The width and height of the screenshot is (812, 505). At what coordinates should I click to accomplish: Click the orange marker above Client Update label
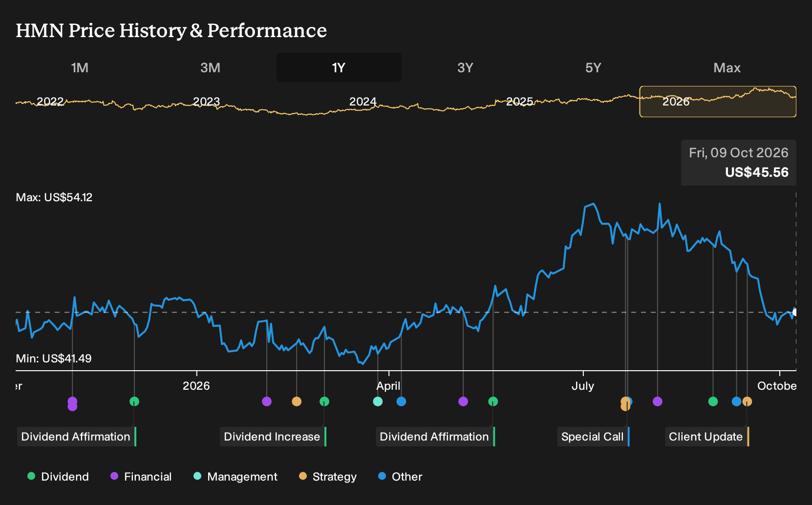pyautogui.click(x=747, y=401)
